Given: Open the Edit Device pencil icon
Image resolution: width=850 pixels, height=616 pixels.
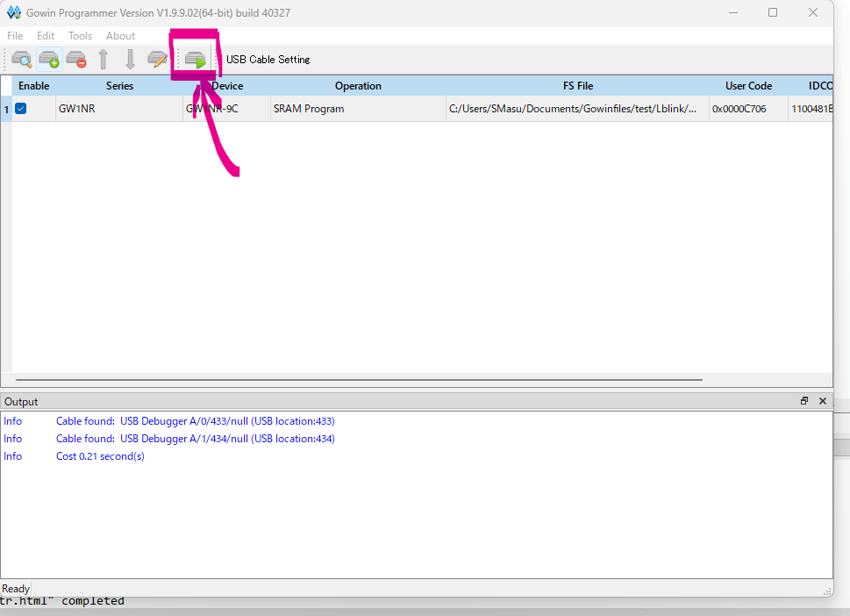Looking at the screenshot, I should click(x=157, y=59).
